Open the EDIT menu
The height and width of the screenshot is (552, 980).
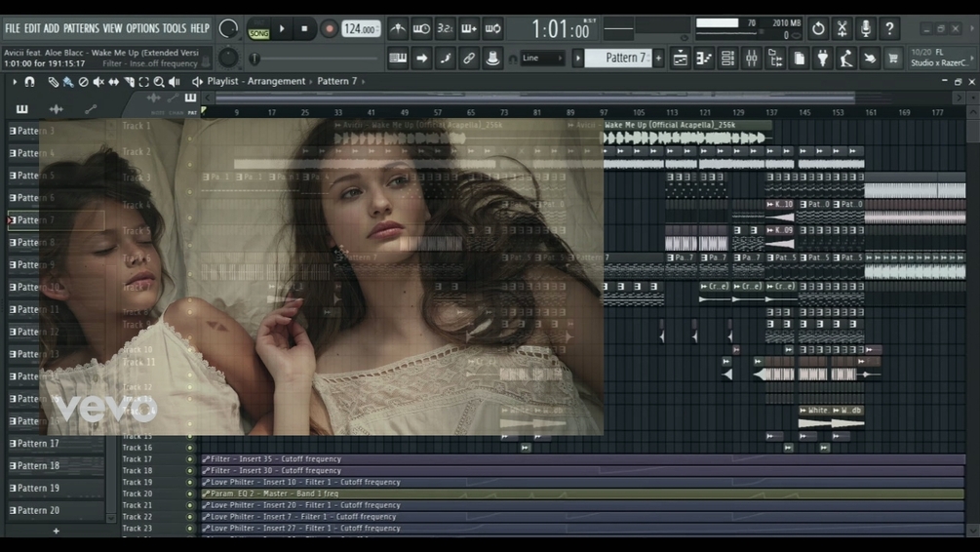click(32, 28)
